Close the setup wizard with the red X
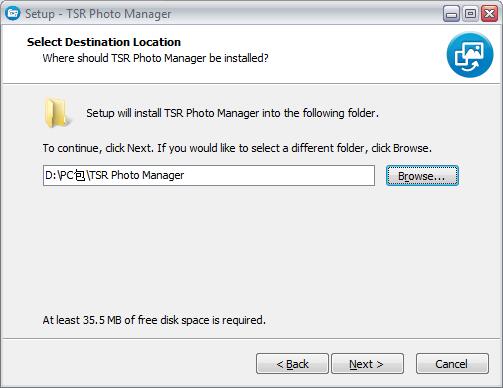This screenshot has width=503, height=388. tap(489, 14)
